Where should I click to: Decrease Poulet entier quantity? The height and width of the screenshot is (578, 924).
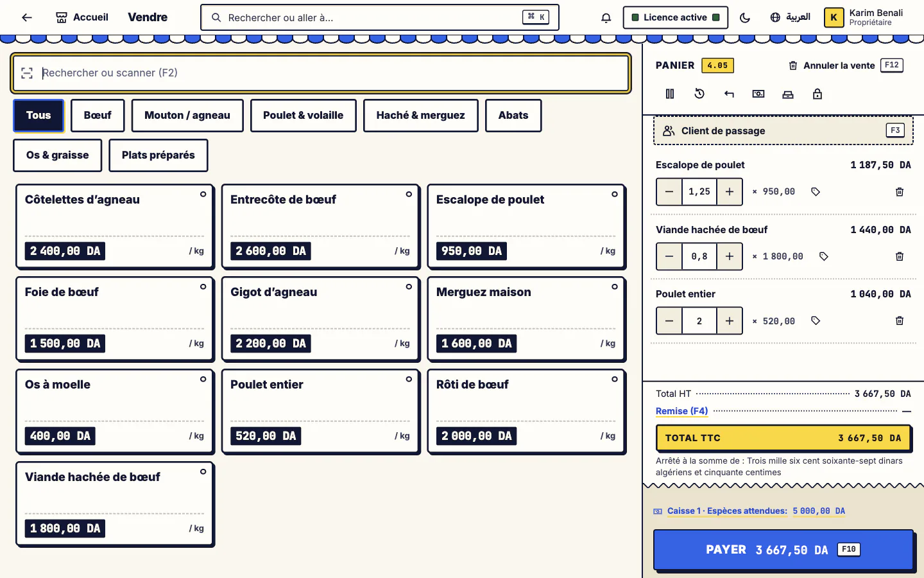pos(669,320)
